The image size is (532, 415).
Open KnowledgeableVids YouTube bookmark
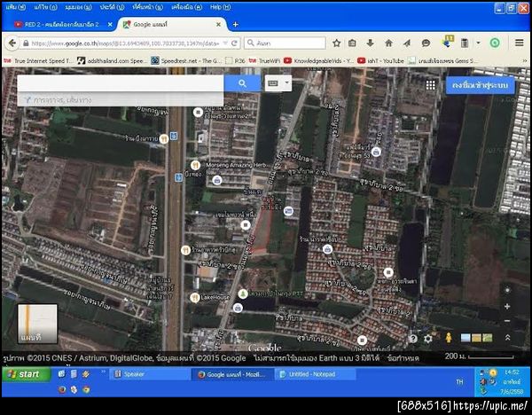pyautogui.click(x=319, y=60)
